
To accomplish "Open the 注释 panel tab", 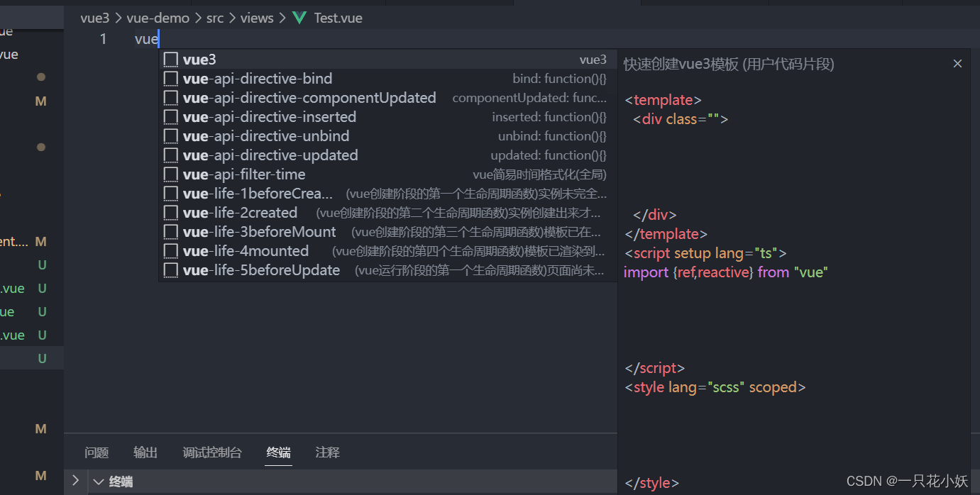I will [328, 452].
